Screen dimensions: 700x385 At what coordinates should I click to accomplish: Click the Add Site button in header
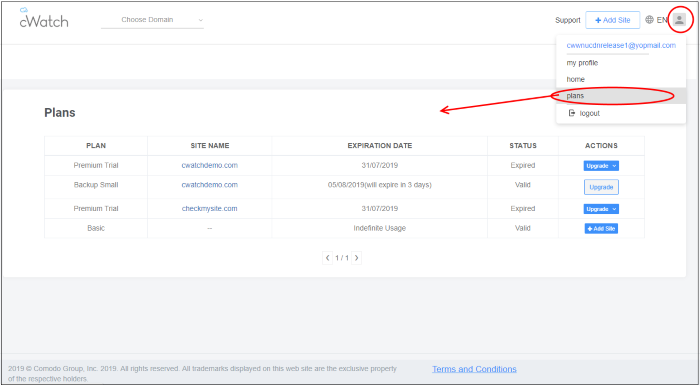(x=612, y=20)
